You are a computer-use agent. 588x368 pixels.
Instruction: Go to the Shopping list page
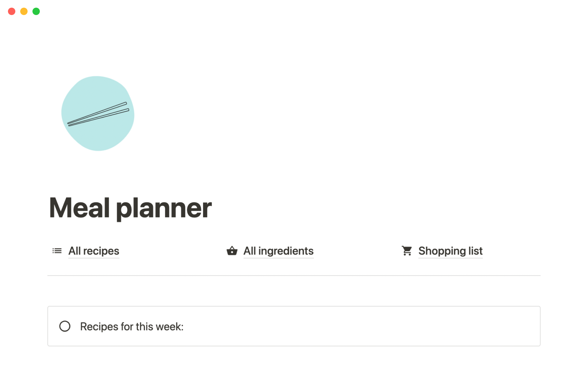pos(450,251)
